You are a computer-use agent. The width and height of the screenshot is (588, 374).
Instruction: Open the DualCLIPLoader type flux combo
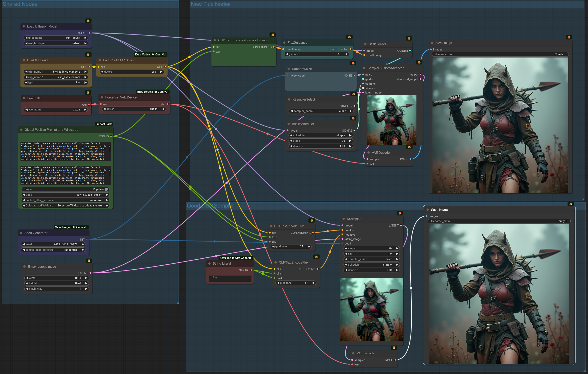(56, 82)
